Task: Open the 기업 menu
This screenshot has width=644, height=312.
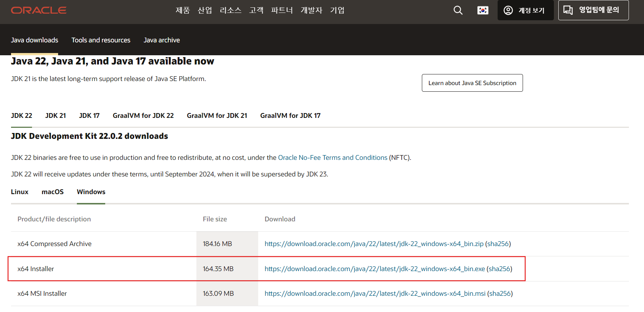Action: pyautogui.click(x=337, y=10)
